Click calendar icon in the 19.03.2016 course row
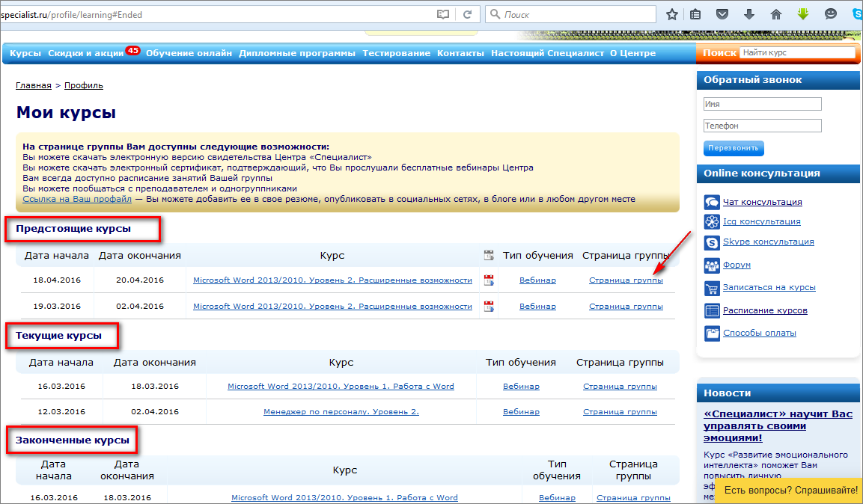 (489, 306)
